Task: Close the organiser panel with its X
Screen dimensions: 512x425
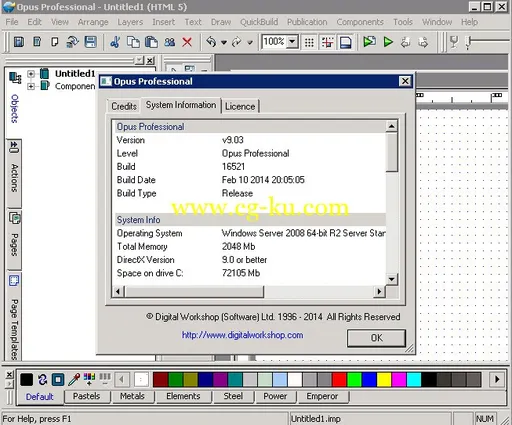Action: [x=150, y=61]
